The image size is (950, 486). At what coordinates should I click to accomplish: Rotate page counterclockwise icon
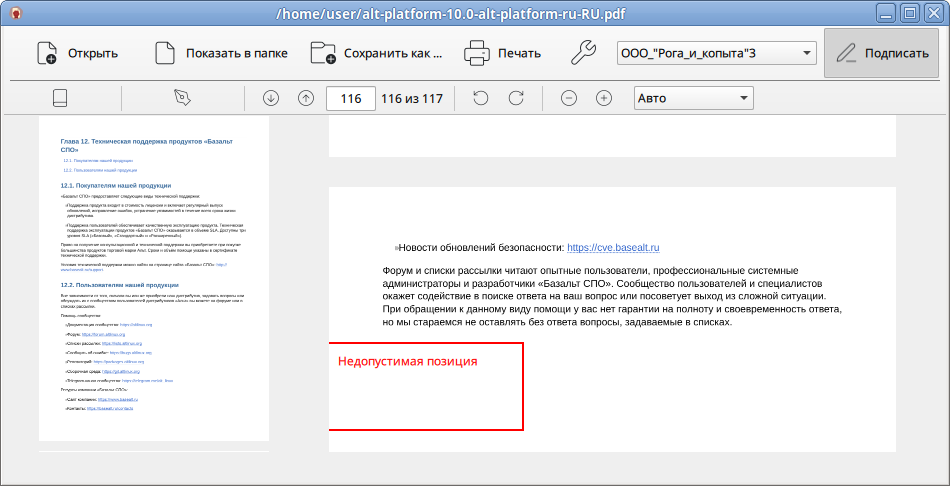480,98
